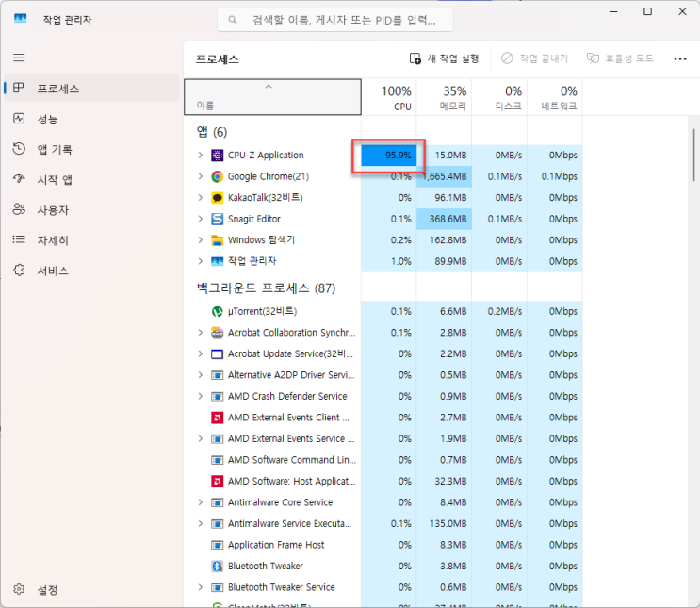
Task: Click the µTorrent process icon
Action: coord(217,311)
